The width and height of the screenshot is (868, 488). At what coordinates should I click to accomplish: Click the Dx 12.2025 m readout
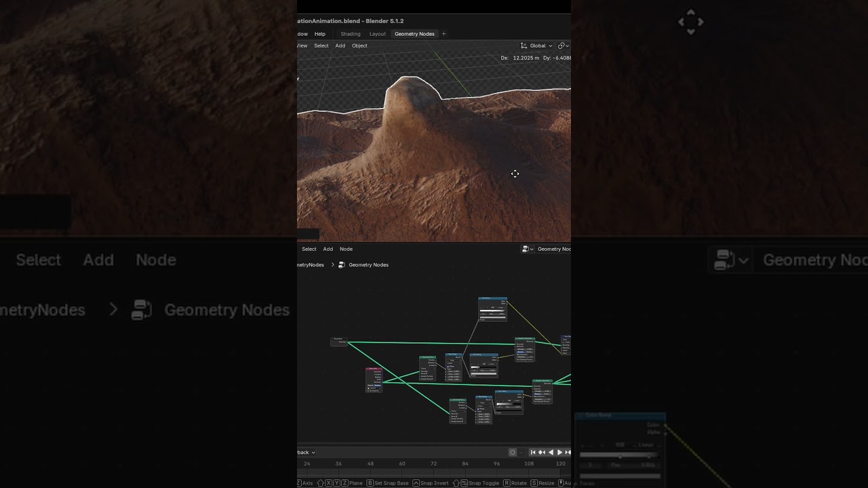(x=520, y=58)
